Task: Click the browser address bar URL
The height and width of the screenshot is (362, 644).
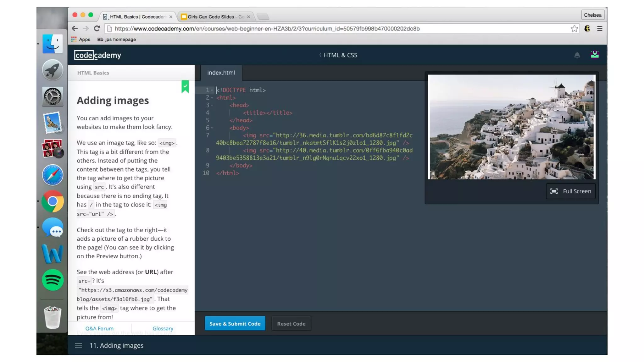Action: [x=267, y=29]
